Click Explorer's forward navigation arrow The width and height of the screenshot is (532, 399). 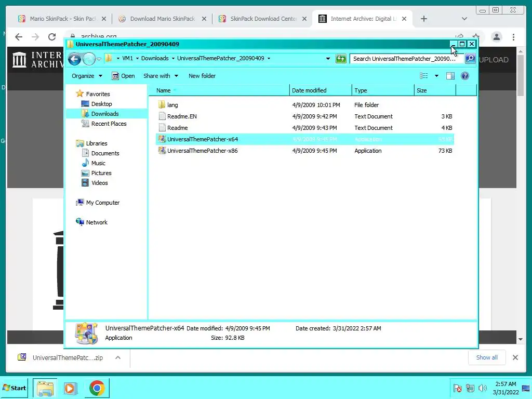[89, 59]
